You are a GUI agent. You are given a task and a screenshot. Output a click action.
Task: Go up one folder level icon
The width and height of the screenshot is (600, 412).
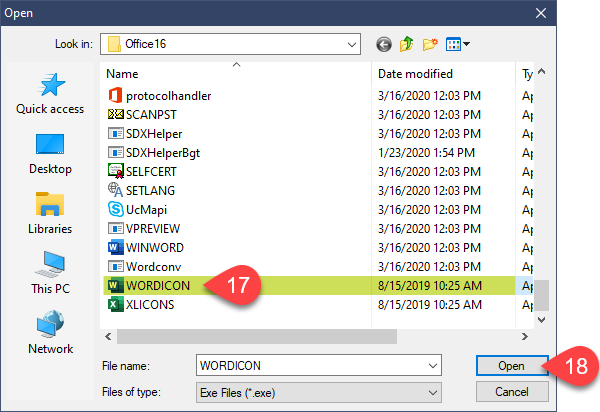tap(407, 44)
